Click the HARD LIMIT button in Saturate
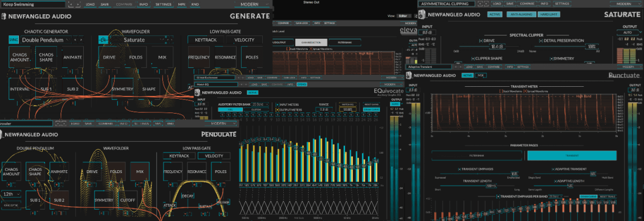644x221 pixels. point(548,14)
